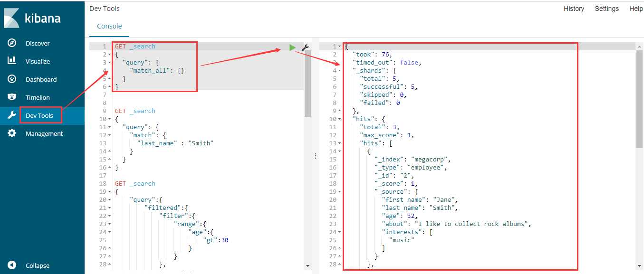Image resolution: width=644 pixels, height=274 pixels.
Task: Click "max_score": 1 in the response
Action: 387,135
